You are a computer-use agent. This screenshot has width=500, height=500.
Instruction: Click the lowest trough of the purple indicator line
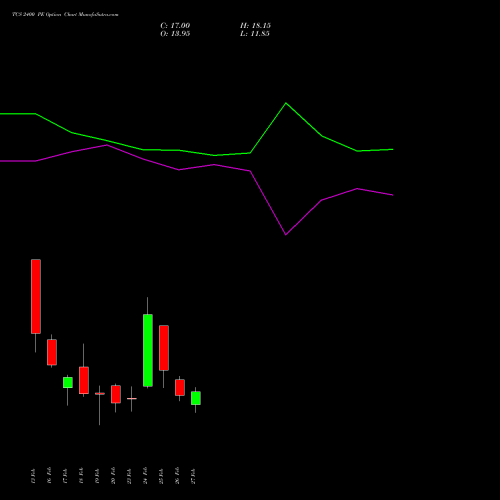(x=286, y=235)
